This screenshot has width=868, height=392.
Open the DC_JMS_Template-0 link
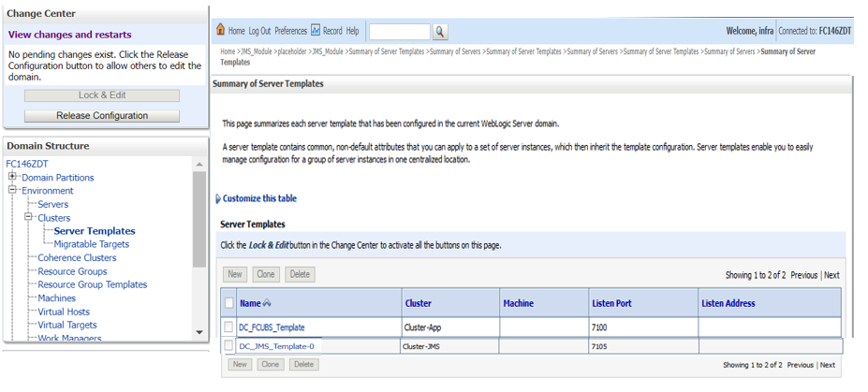(x=277, y=346)
